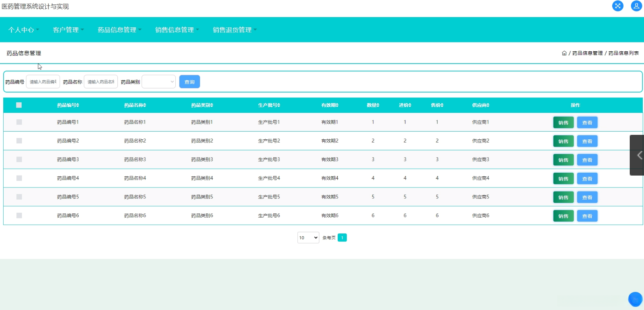Viewport: 644px width, 310px height.
Task: Click 查看 button for 药品编号5
Action: click(x=587, y=198)
